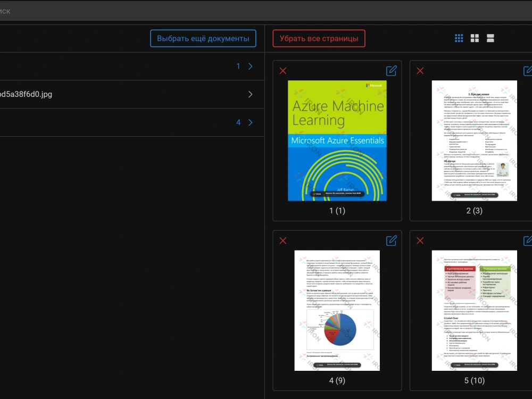Viewport: 532px width, 399px height.
Task: Remove page 5 (10) with red X
Action: (420, 240)
